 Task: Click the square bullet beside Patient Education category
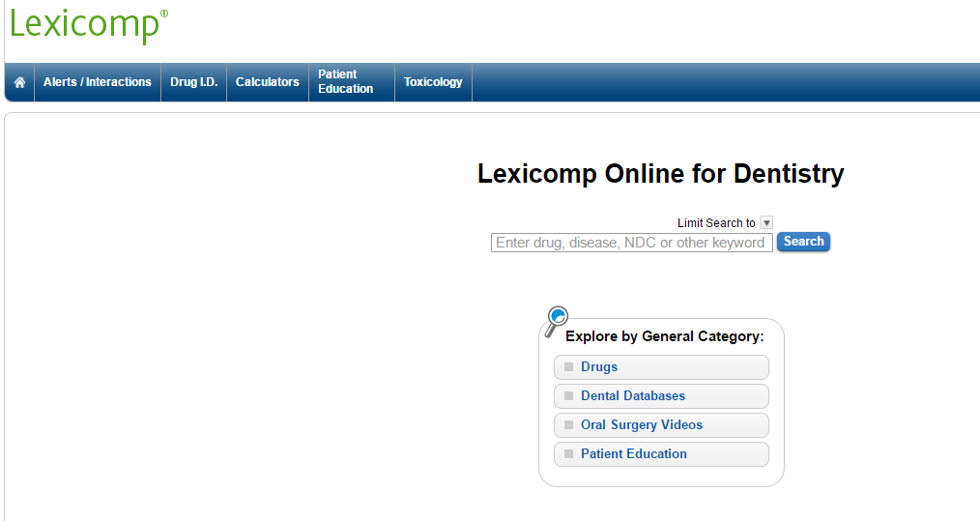(568, 454)
